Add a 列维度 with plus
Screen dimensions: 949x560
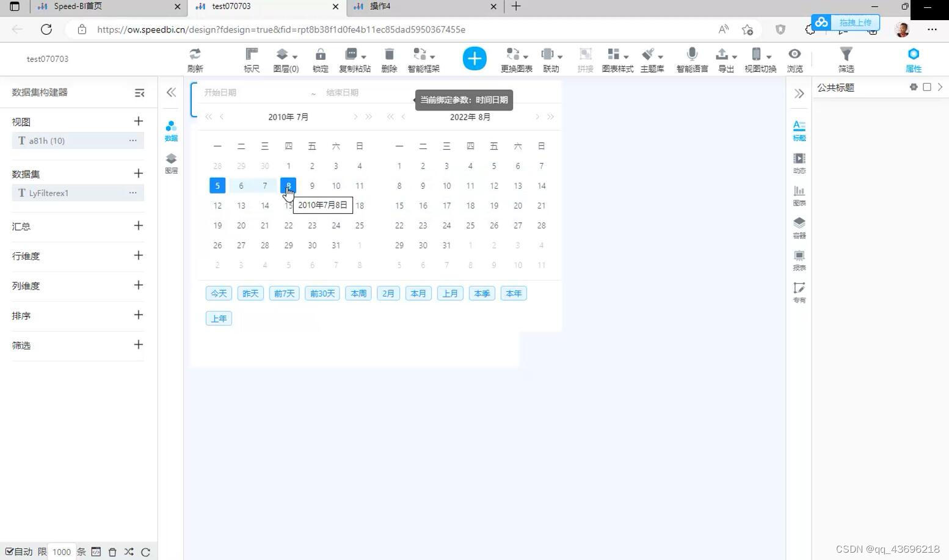[x=139, y=285]
